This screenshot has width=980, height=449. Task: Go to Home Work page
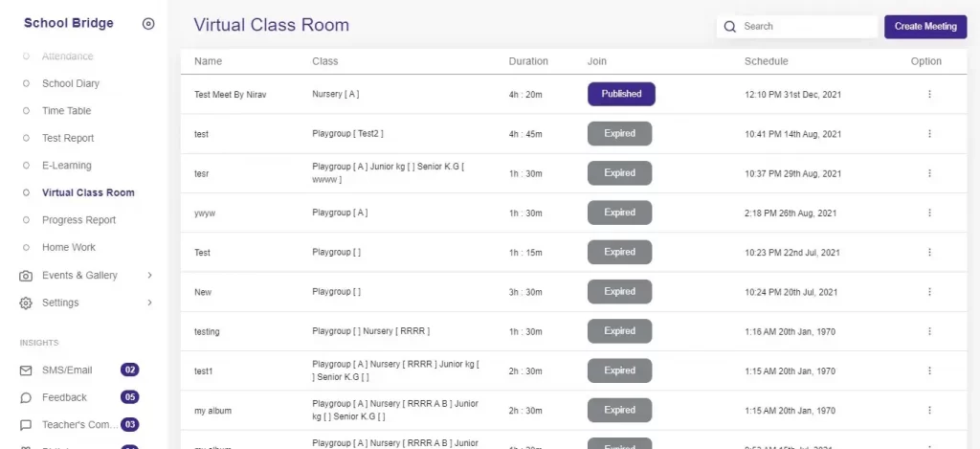click(69, 247)
